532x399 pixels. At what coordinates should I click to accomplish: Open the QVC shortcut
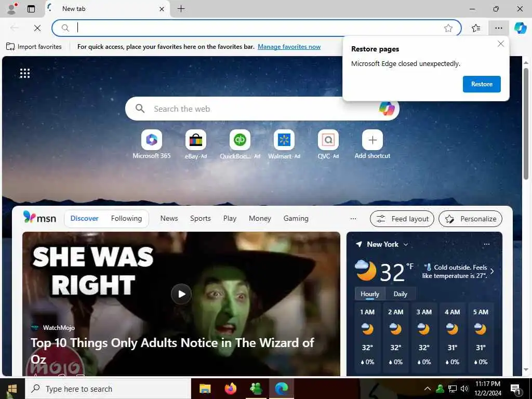pyautogui.click(x=328, y=144)
